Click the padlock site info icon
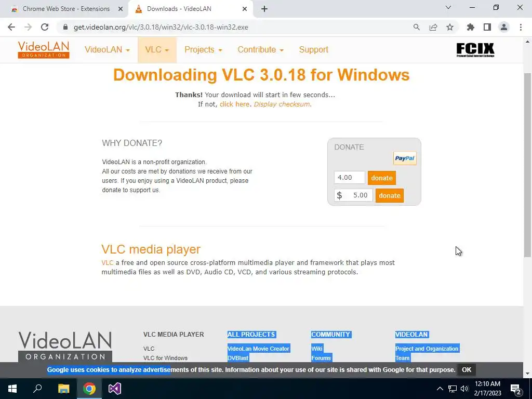The width and height of the screenshot is (532, 399). (x=65, y=27)
